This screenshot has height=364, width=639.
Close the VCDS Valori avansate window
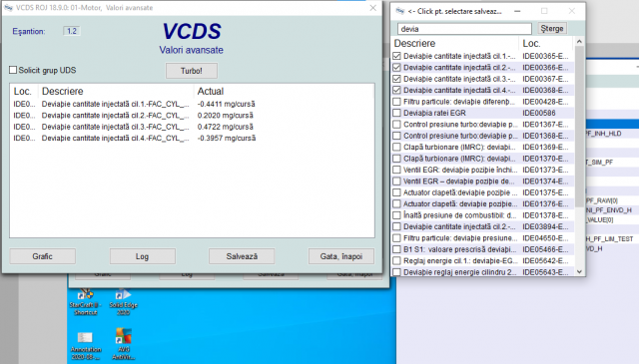[372, 8]
